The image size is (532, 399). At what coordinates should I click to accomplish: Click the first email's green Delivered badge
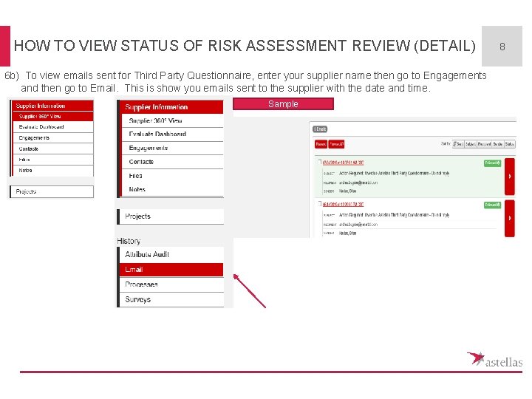[x=492, y=163]
